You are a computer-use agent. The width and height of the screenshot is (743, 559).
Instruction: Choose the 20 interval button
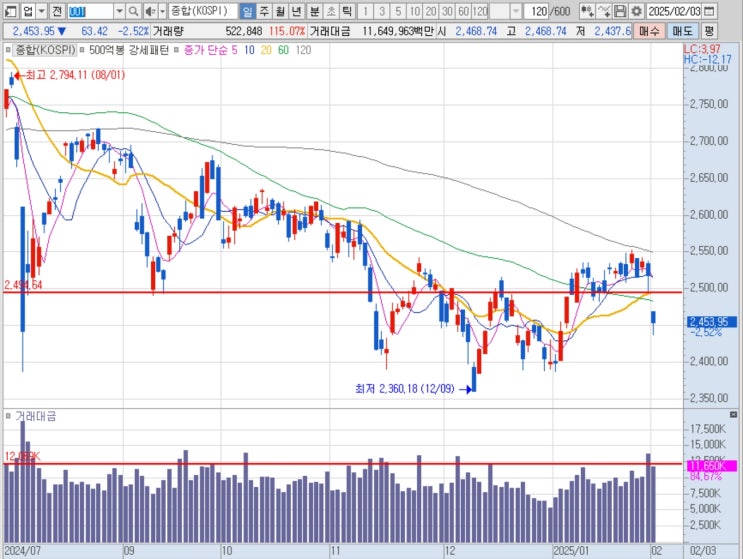click(x=431, y=10)
